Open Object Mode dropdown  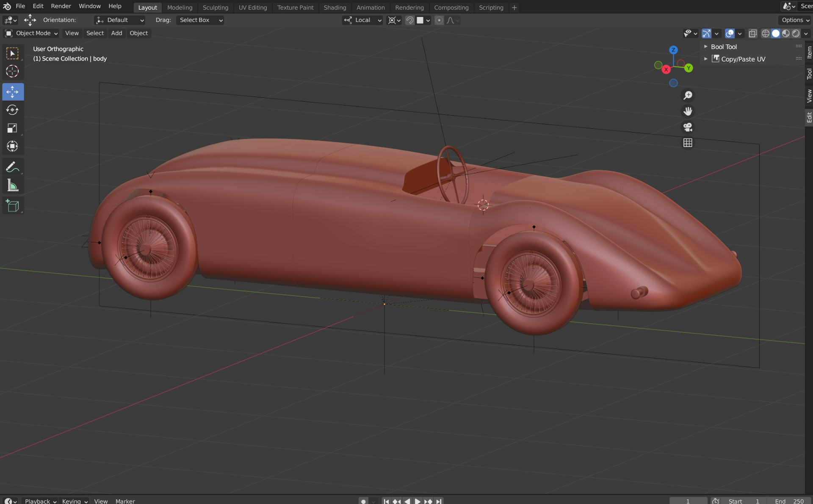coord(31,33)
